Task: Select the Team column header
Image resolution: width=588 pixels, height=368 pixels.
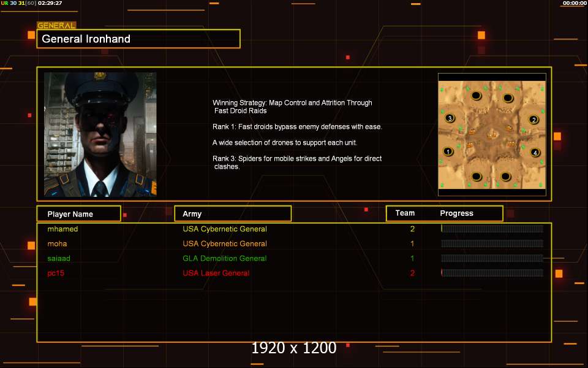Action: pos(405,213)
